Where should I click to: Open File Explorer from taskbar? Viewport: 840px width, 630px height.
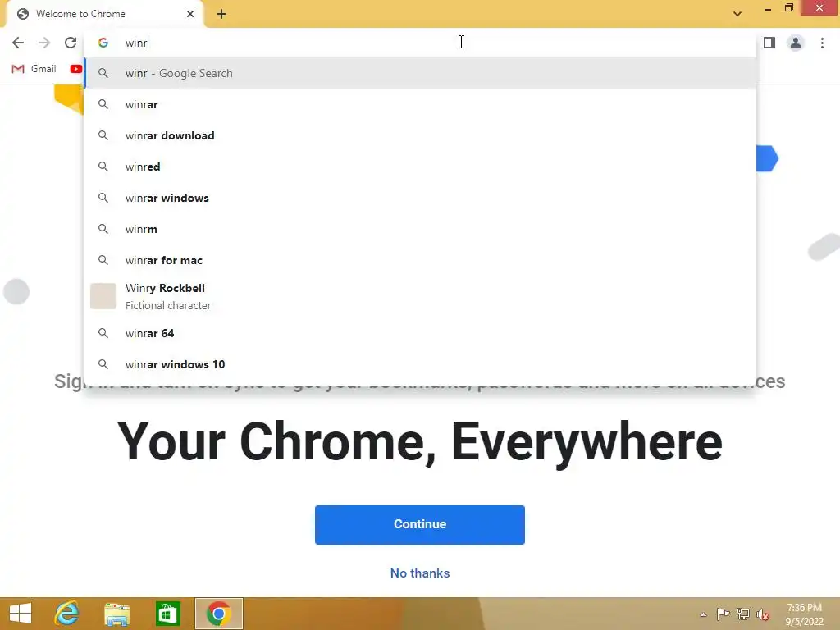point(116,614)
